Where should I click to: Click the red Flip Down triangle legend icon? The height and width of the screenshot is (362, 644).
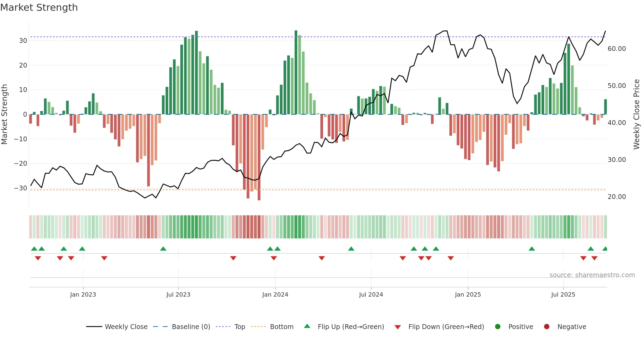pos(398,327)
